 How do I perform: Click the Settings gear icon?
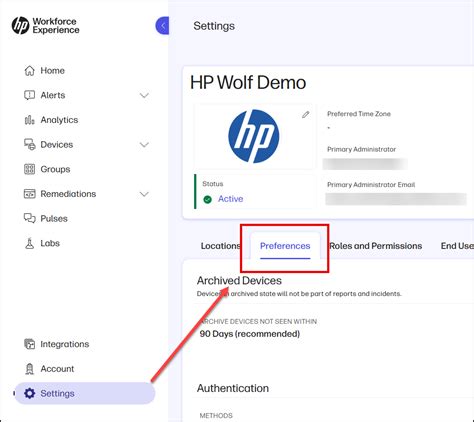coord(29,393)
